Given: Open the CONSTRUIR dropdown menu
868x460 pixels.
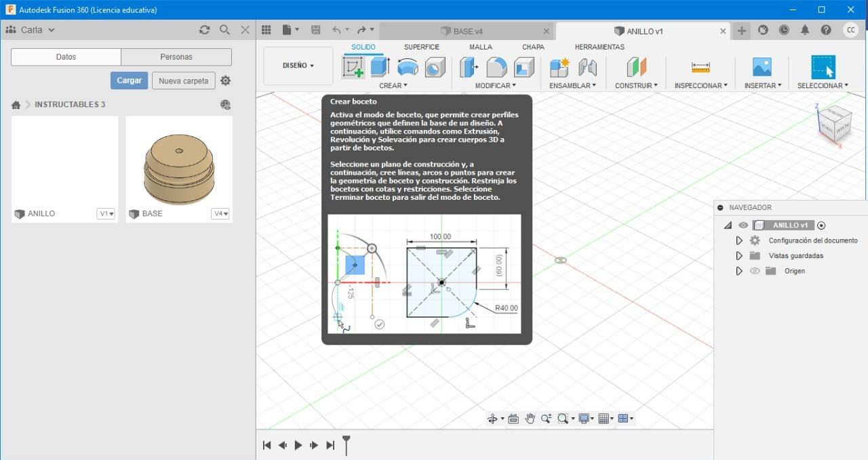Looking at the screenshot, I should click(x=636, y=85).
